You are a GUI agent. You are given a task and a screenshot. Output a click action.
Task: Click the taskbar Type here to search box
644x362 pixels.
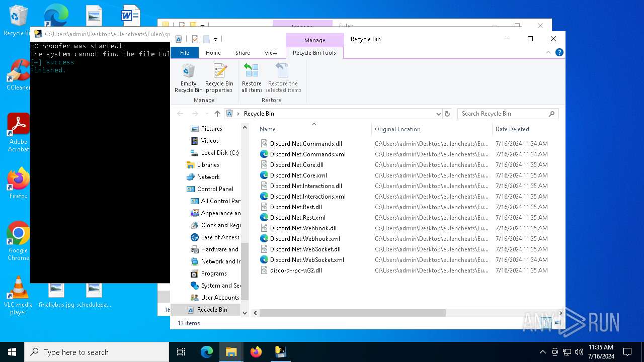[97, 352]
